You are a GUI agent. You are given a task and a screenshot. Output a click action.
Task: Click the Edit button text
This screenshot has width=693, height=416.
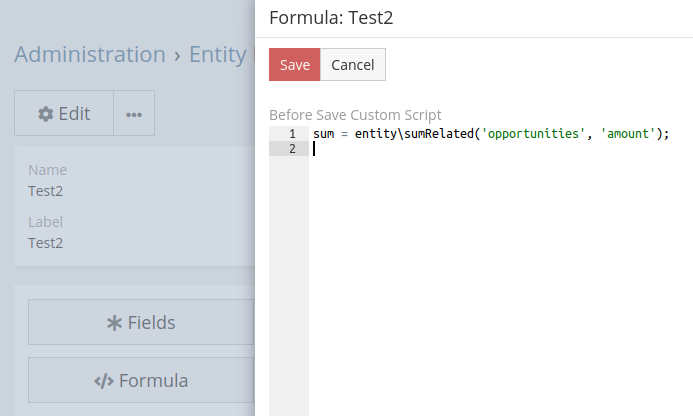[74, 114]
